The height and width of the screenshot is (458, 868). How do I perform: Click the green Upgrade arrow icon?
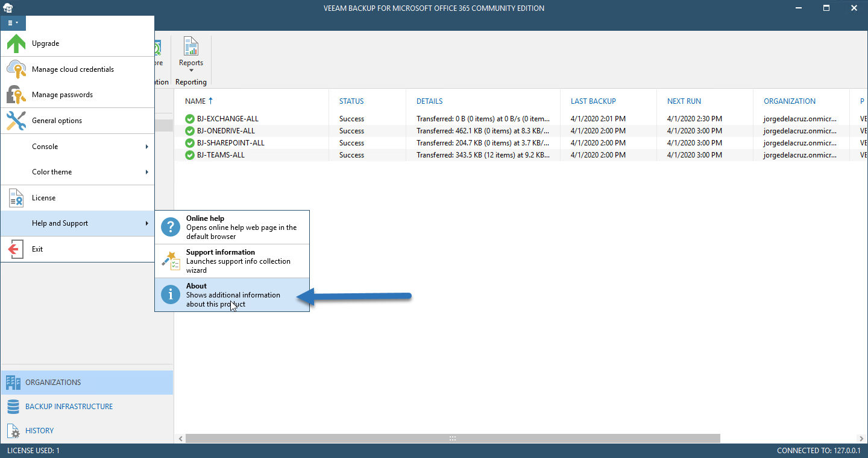click(x=16, y=43)
